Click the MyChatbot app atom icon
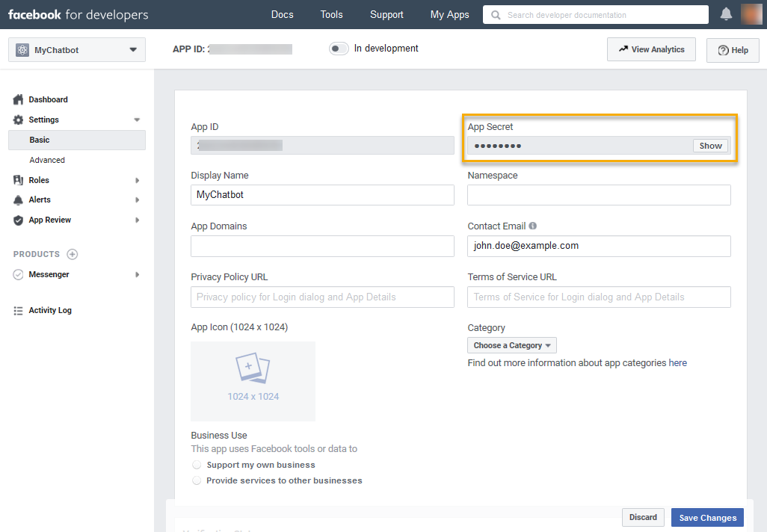Viewport: 767px width, 532px height. tap(22, 50)
